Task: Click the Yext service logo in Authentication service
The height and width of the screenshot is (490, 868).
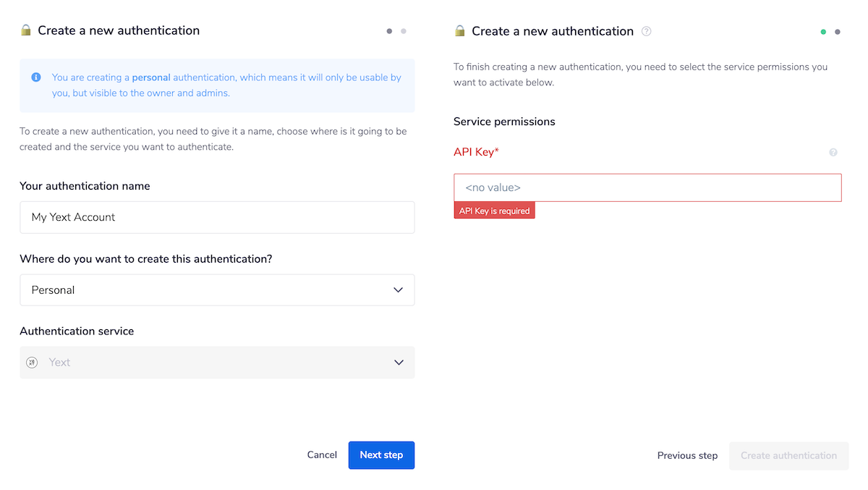Action: 31,362
